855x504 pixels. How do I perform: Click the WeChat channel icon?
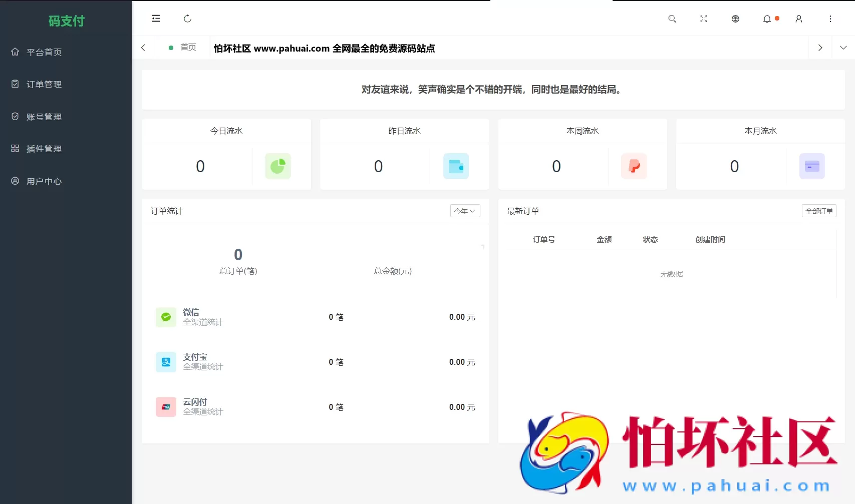click(166, 317)
